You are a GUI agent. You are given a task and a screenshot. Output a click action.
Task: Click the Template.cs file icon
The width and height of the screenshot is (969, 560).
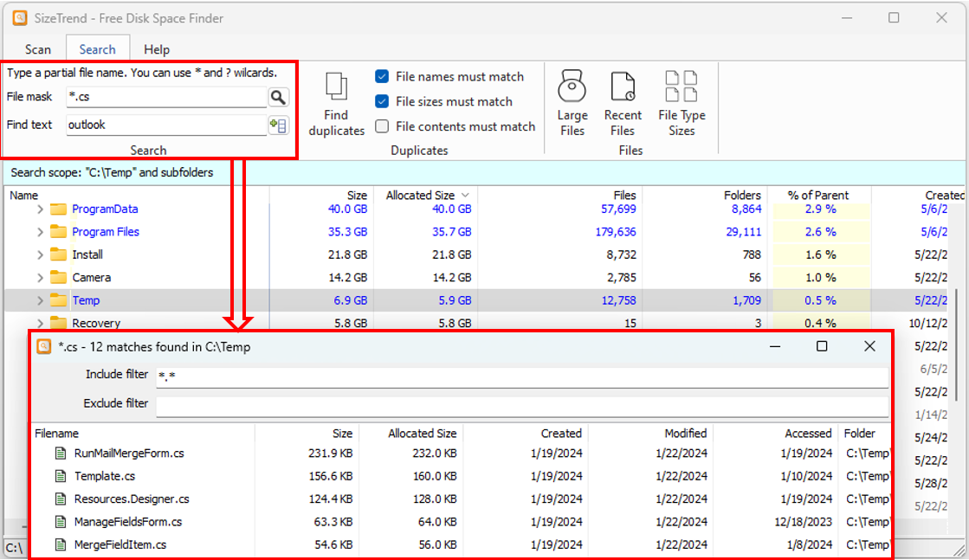pyautogui.click(x=61, y=477)
